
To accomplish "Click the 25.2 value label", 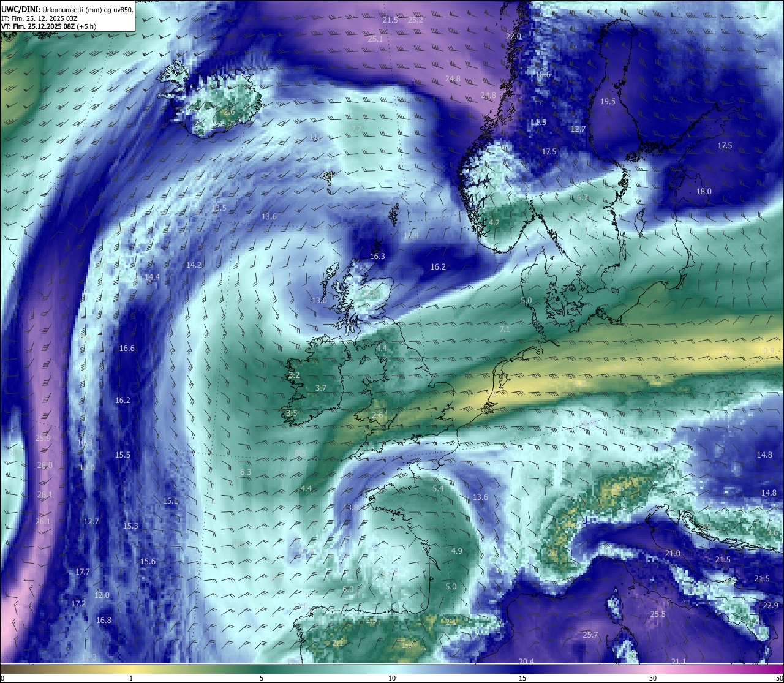I will pos(415,20).
